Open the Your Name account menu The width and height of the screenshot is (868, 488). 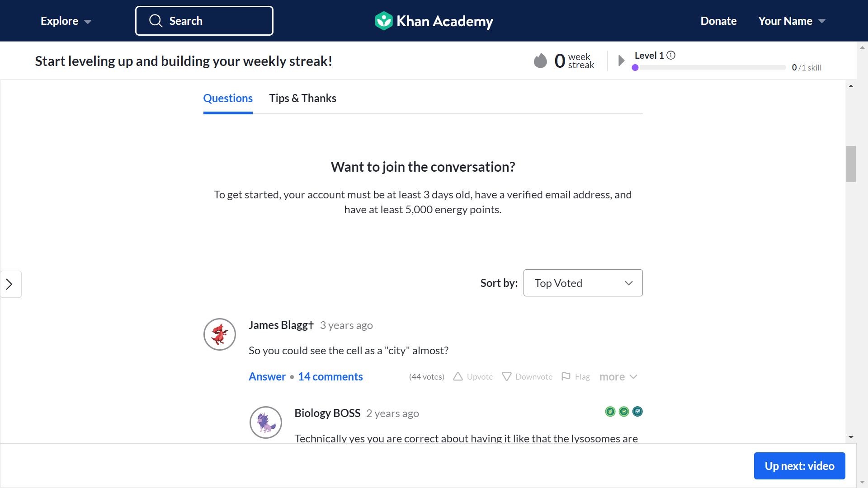tap(792, 21)
